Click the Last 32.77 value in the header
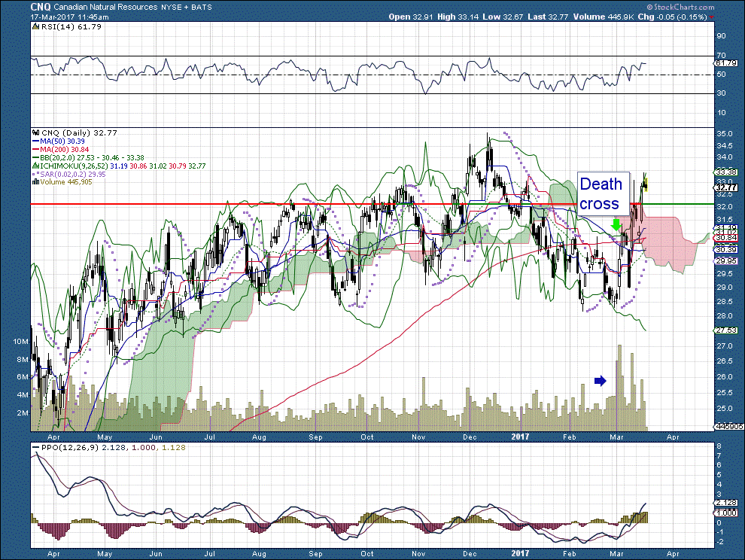The height and width of the screenshot is (560, 745). (548, 17)
